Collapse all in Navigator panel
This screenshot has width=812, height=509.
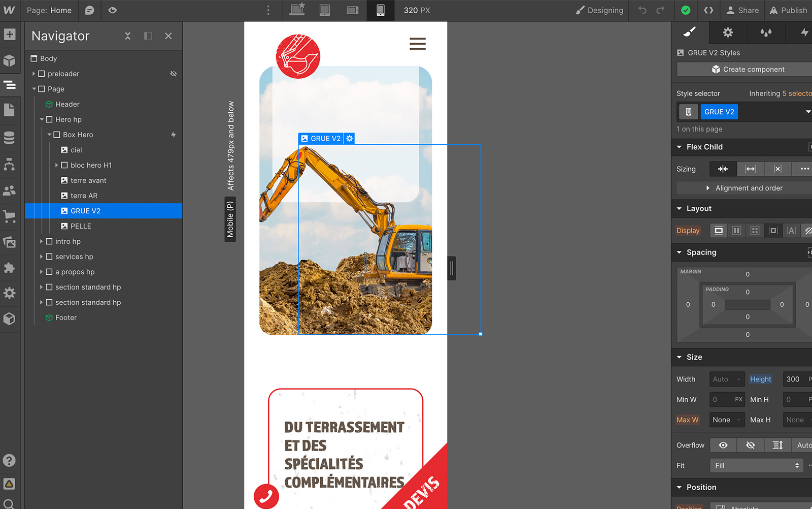(128, 36)
